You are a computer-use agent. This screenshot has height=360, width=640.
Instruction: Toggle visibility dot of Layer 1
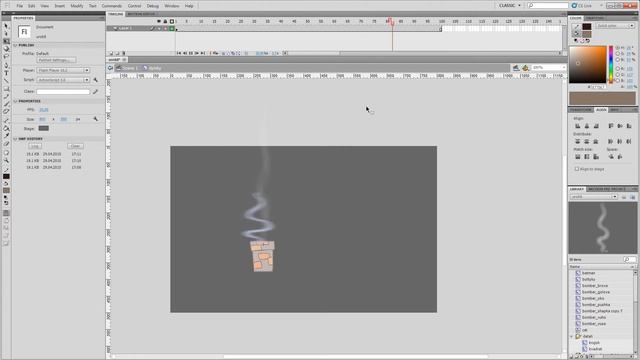pyautogui.click(x=159, y=29)
